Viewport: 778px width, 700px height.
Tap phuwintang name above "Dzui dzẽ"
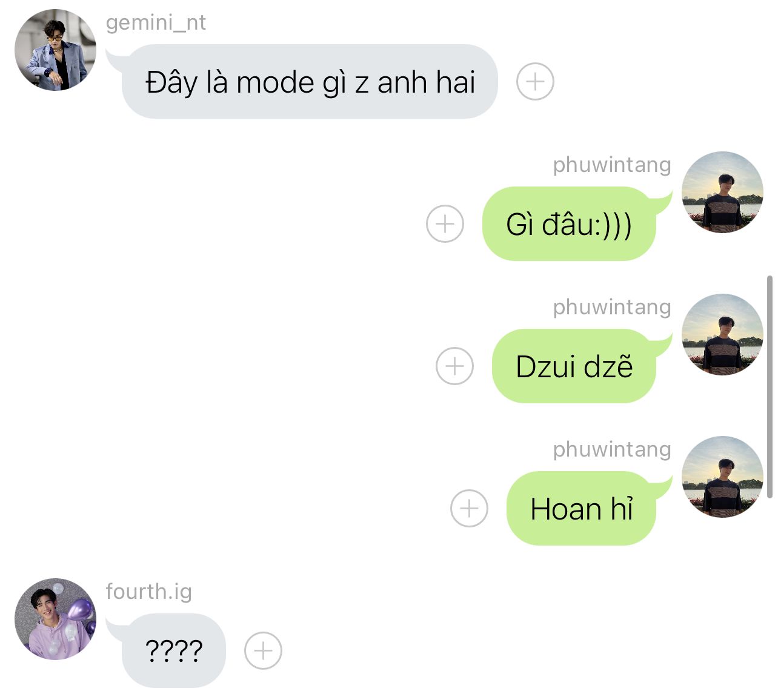pyautogui.click(x=612, y=307)
